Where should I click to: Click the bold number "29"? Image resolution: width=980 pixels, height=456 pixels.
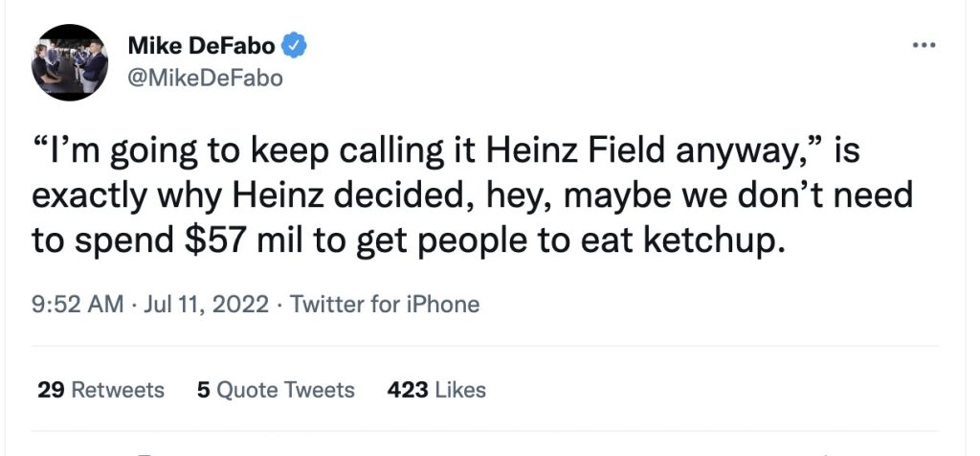tap(52, 390)
